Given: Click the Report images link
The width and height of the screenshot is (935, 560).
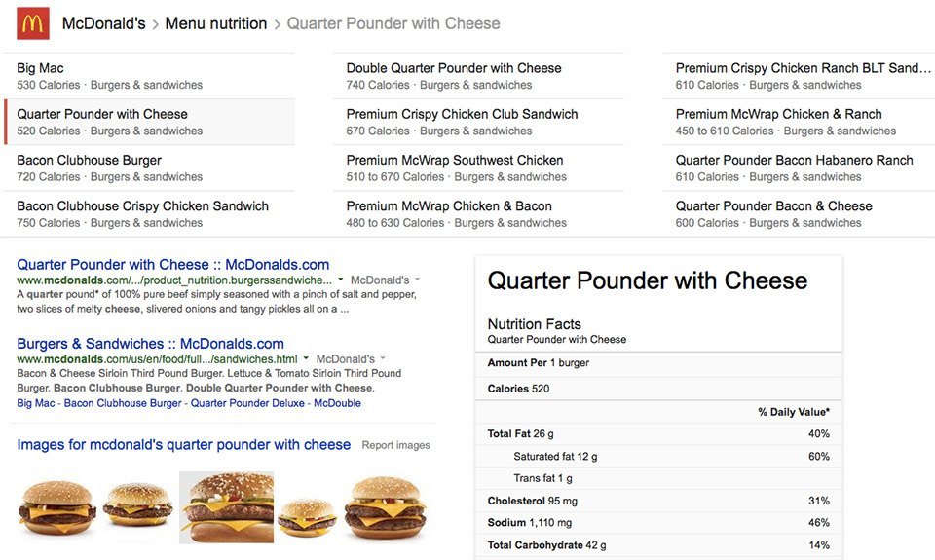Looking at the screenshot, I should point(395,445).
